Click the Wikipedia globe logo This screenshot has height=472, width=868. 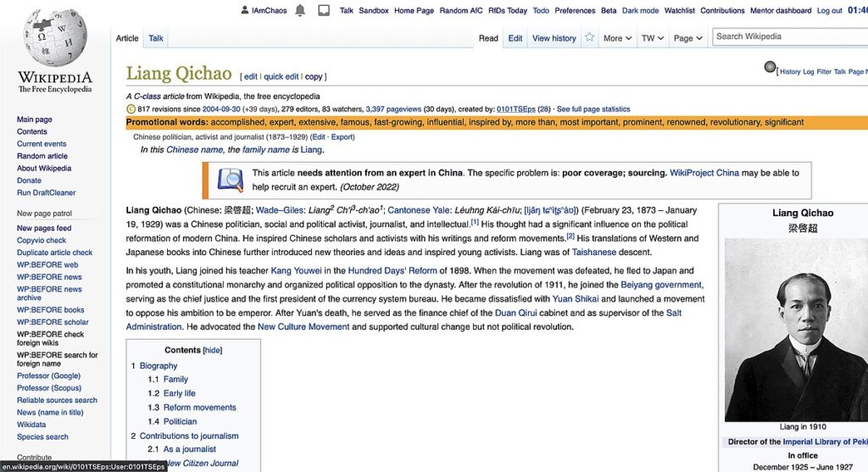pyautogui.click(x=55, y=39)
